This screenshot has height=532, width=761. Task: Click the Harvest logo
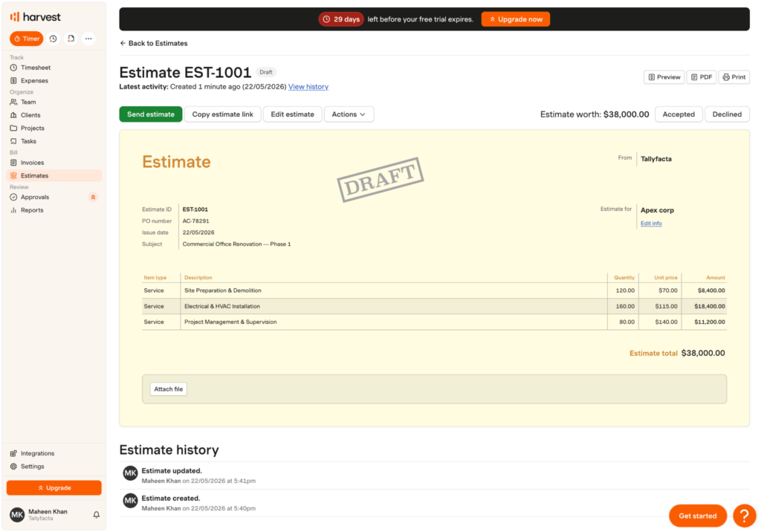coord(36,17)
